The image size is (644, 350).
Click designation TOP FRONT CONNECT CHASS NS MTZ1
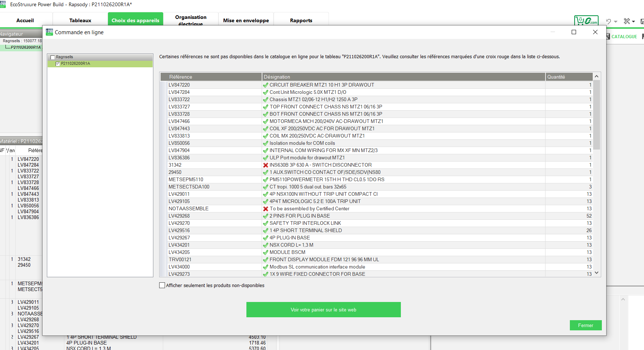tap(326, 107)
